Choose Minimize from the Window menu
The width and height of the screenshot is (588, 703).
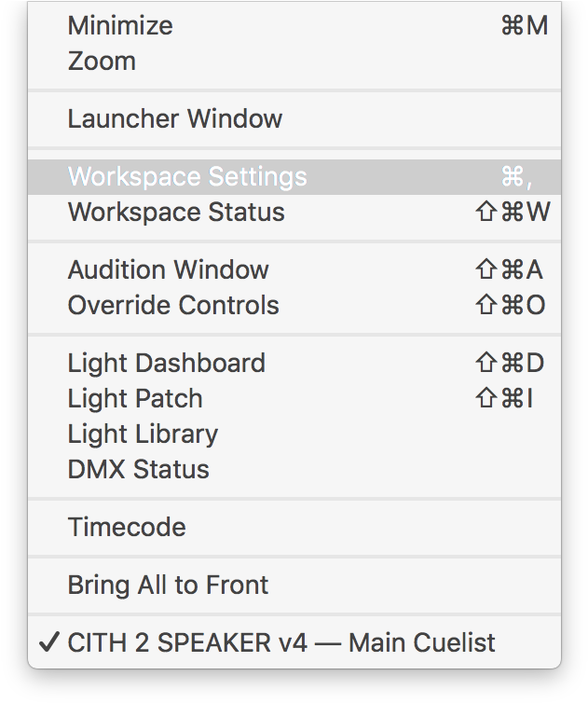[120, 26]
